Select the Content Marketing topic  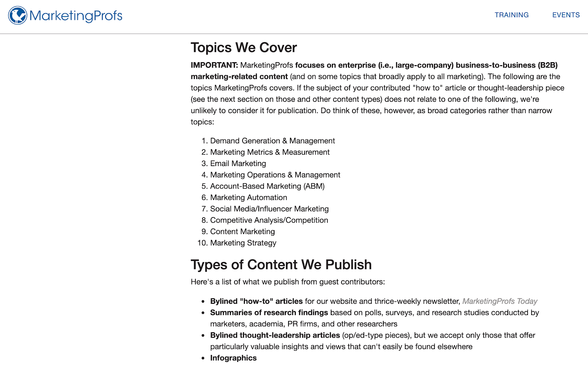pyautogui.click(x=242, y=231)
